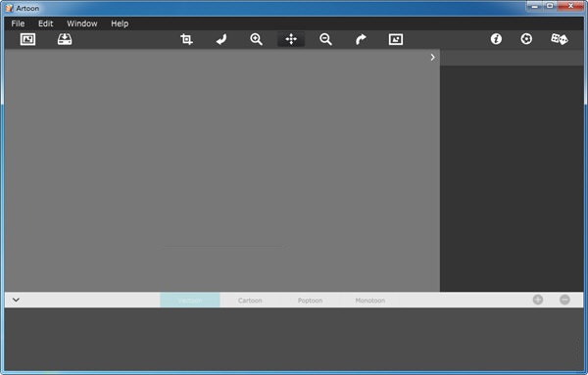Select the highlighted tab before Cartoon
Screen dimensions: 588x375
(190, 301)
